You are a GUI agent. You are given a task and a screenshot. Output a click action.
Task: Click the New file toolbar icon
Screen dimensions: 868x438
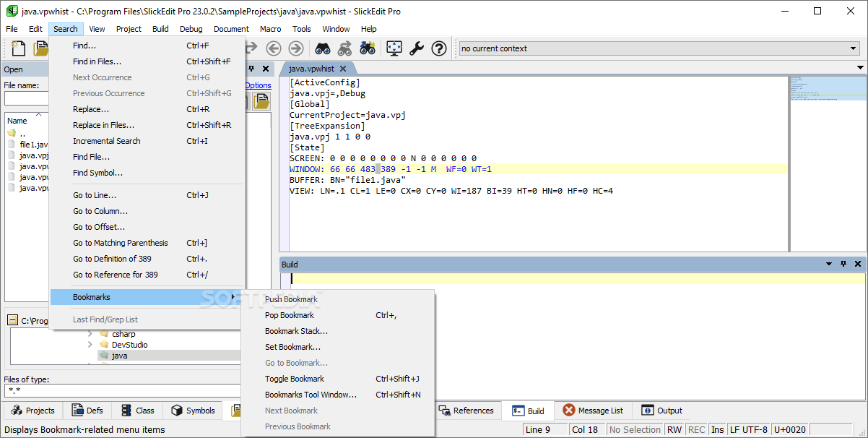[x=18, y=48]
